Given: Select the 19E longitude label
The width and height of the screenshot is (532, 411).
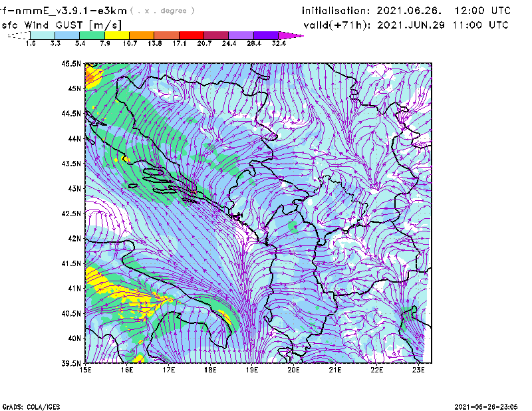Looking at the screenshot, I should [252, 370].
